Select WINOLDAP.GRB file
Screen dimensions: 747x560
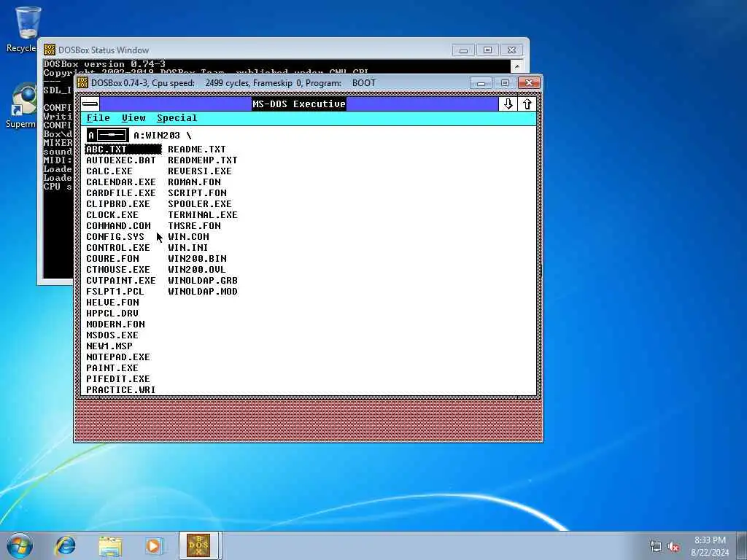203,281
